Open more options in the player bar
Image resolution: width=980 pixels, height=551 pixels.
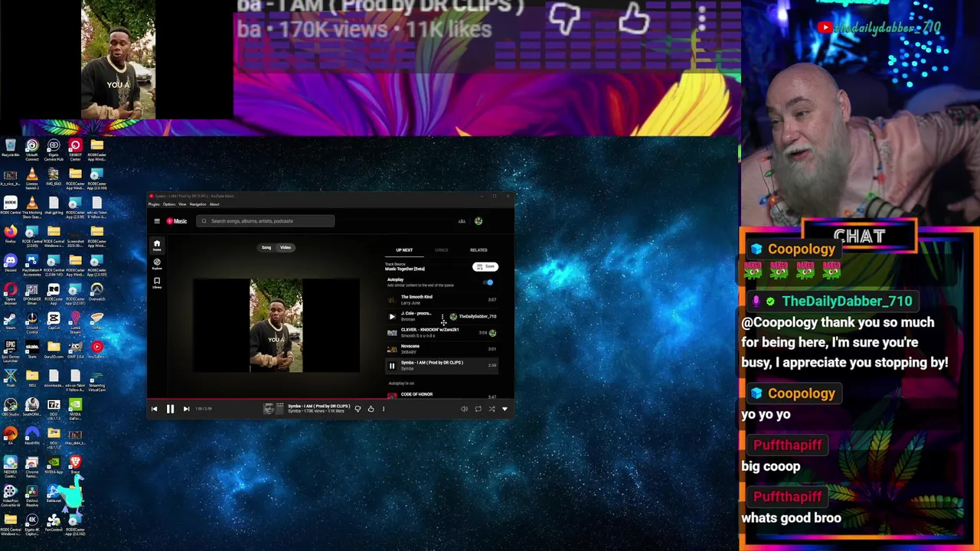[384, 409]
